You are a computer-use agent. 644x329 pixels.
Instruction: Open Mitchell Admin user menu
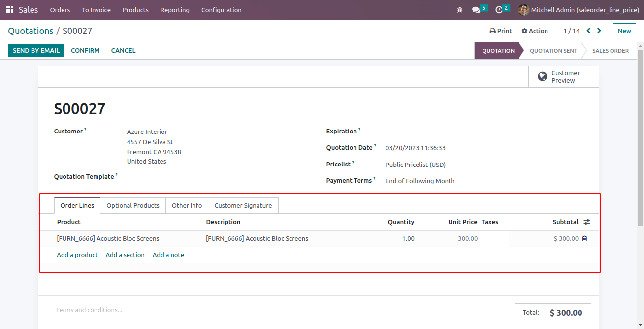click(579, 10)
